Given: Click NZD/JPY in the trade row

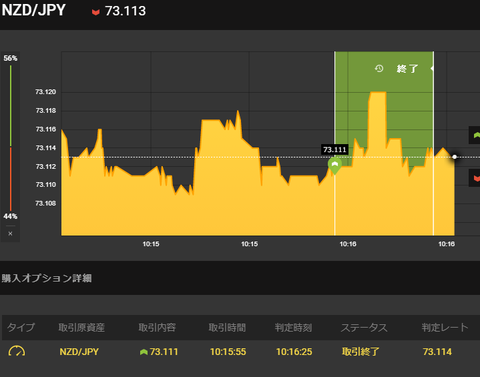Looking at the screenshot, I should point(79,352).
